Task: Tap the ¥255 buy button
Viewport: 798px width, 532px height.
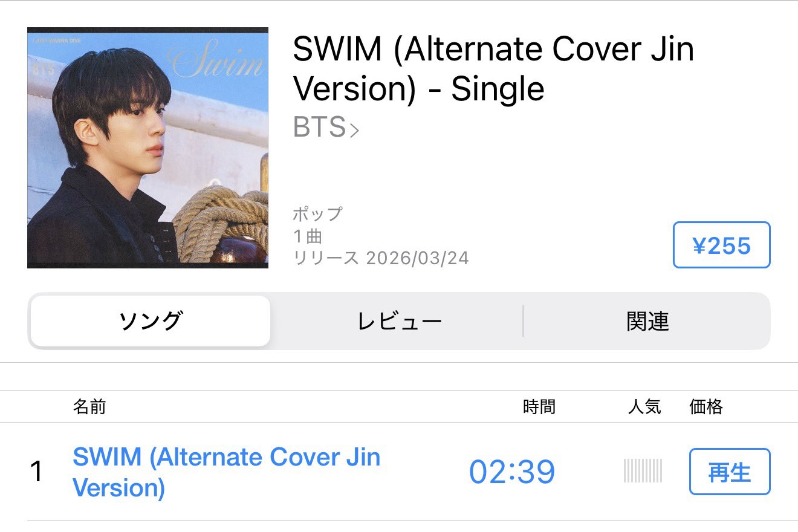Action: 721,245
